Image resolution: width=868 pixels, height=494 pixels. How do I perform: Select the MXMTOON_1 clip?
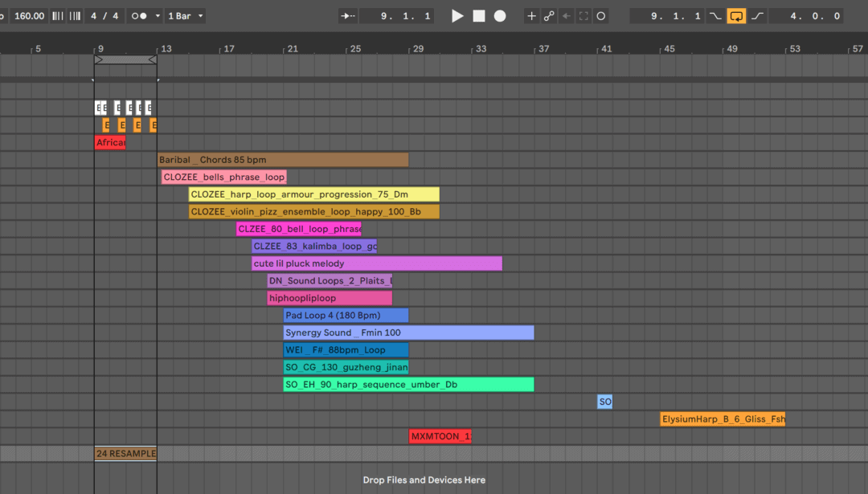coord(440,436)
